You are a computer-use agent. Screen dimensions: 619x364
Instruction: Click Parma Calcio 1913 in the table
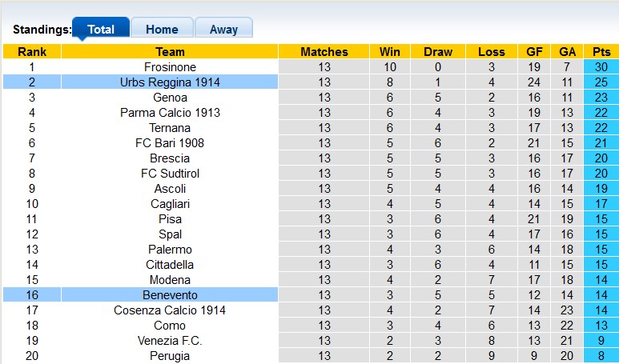click(170, 113)
